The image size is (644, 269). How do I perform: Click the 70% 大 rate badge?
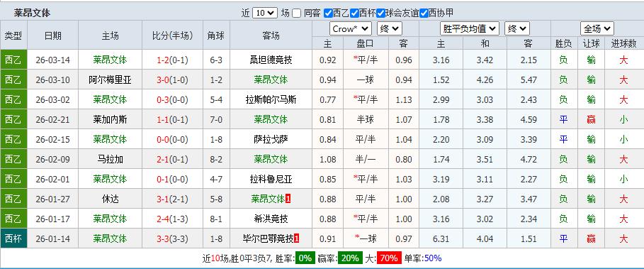coord(389,258)
